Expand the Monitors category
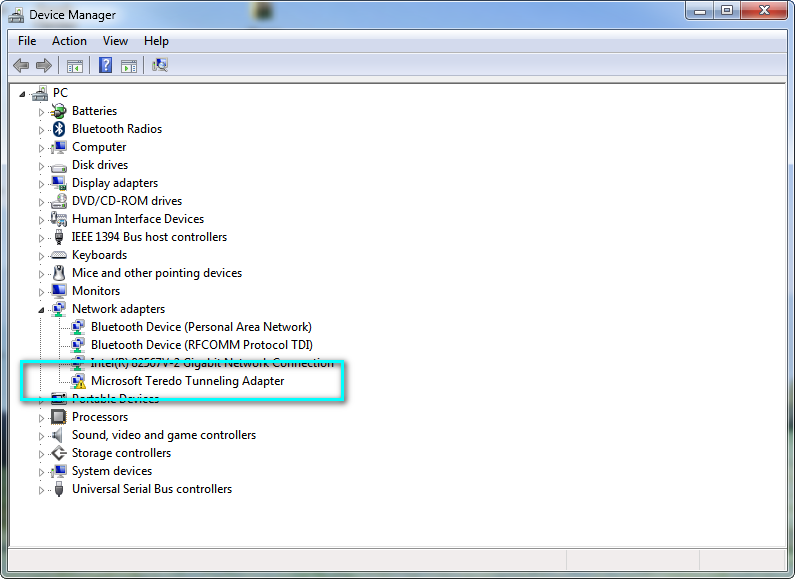The height and width of the screenshot is (579, 795). [41, 292]
